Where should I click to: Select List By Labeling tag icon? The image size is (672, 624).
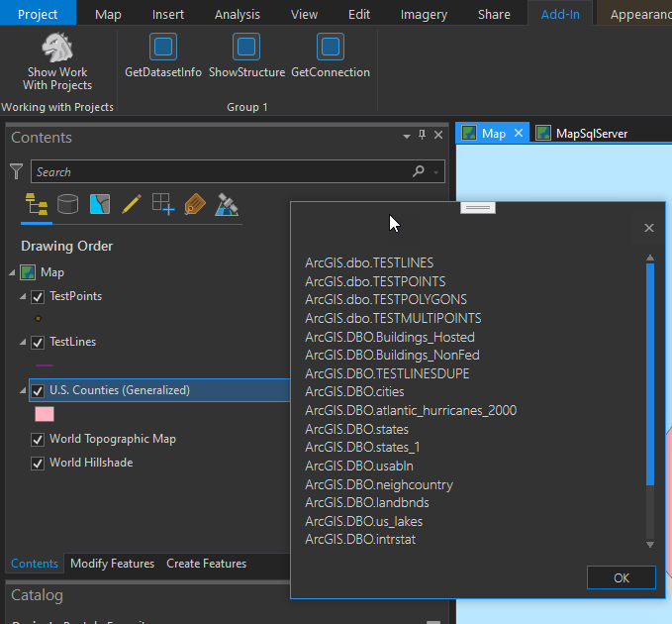click(195, 204)
